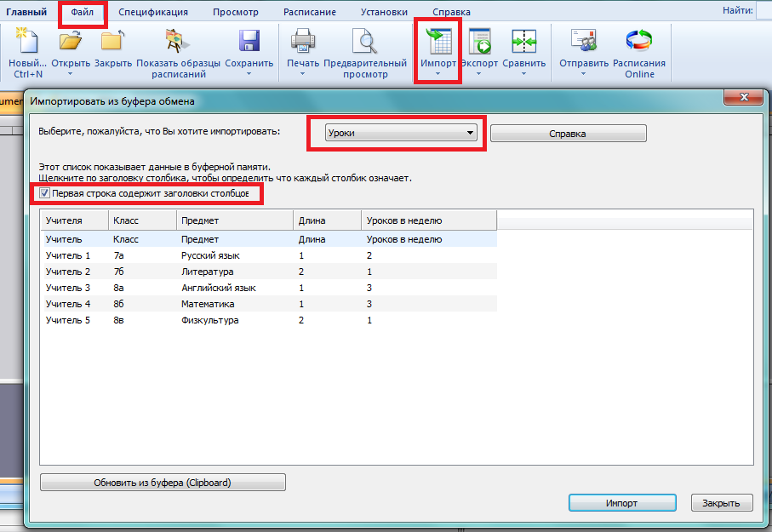Save using the Сохранить floppy disk icon

click(x=249, y=41)
